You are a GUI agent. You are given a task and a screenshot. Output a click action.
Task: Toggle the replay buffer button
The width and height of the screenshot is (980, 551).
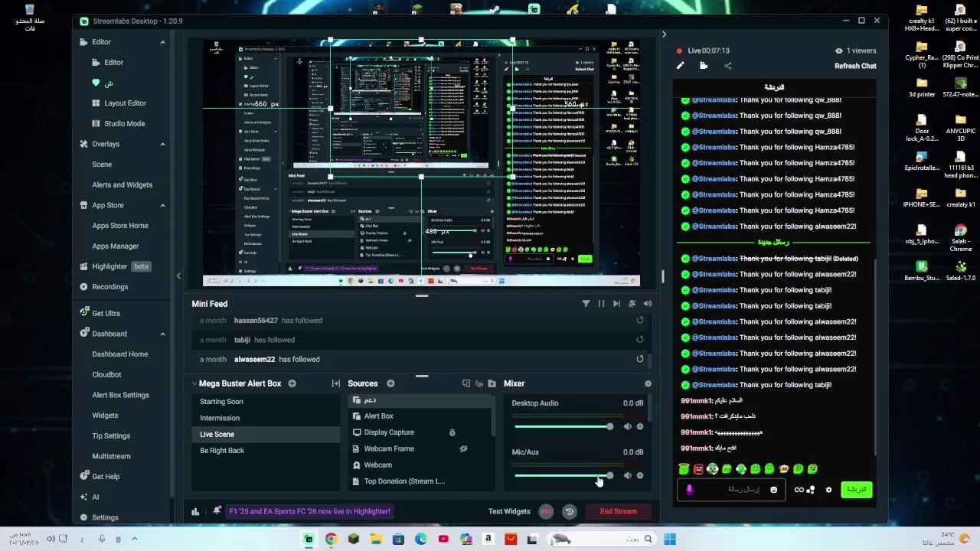[569, 511]
